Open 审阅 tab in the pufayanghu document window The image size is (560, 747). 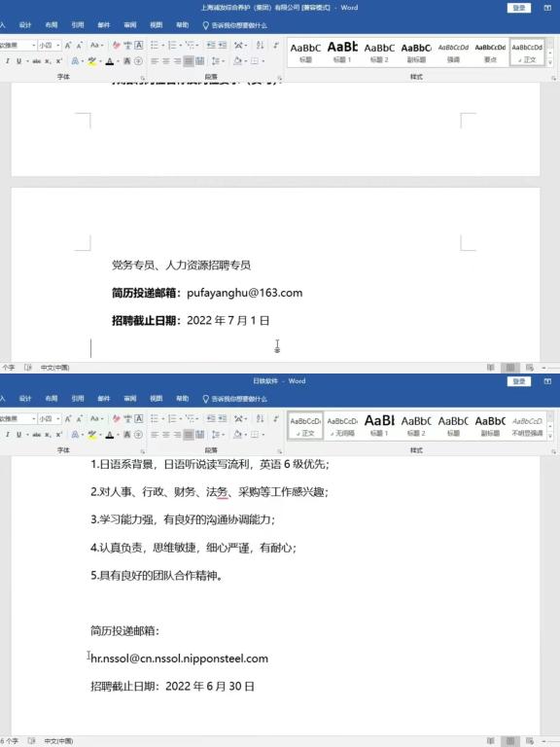(x=130, y=24)
